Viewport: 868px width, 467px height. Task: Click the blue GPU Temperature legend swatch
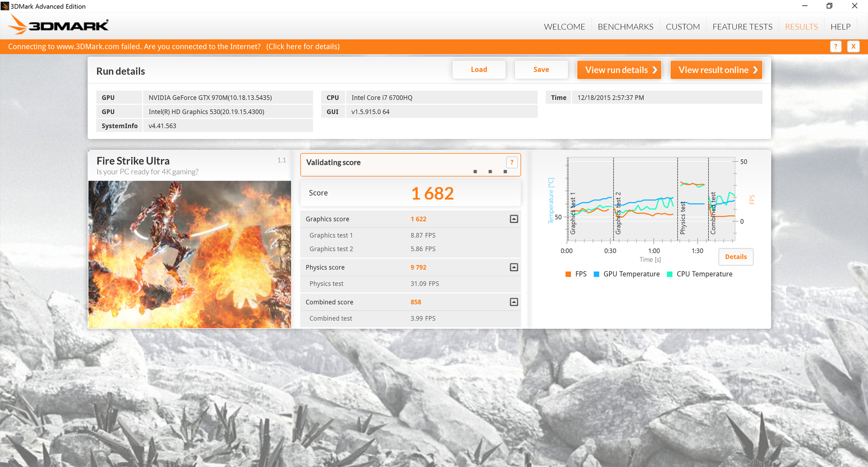point(596,274)
